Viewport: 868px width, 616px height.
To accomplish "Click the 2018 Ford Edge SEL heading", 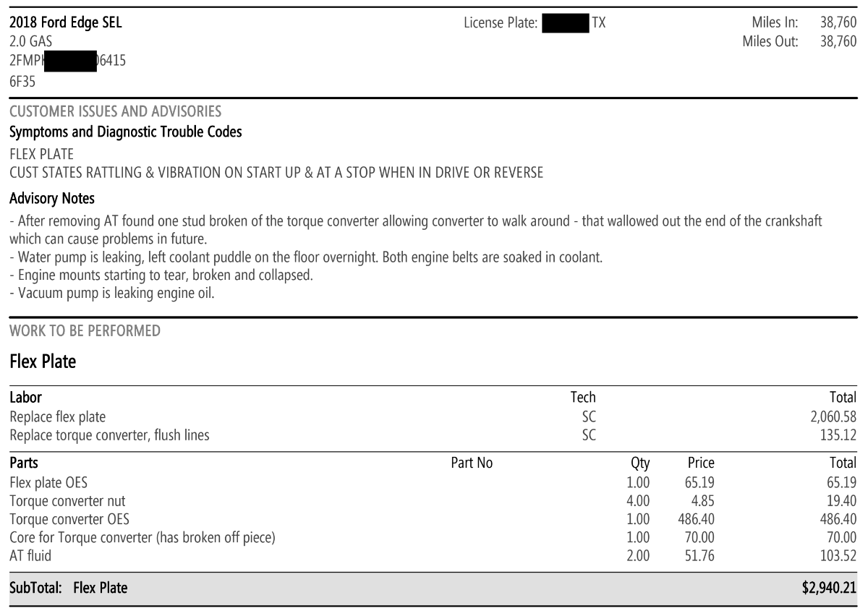I will [x=66, y=23].
